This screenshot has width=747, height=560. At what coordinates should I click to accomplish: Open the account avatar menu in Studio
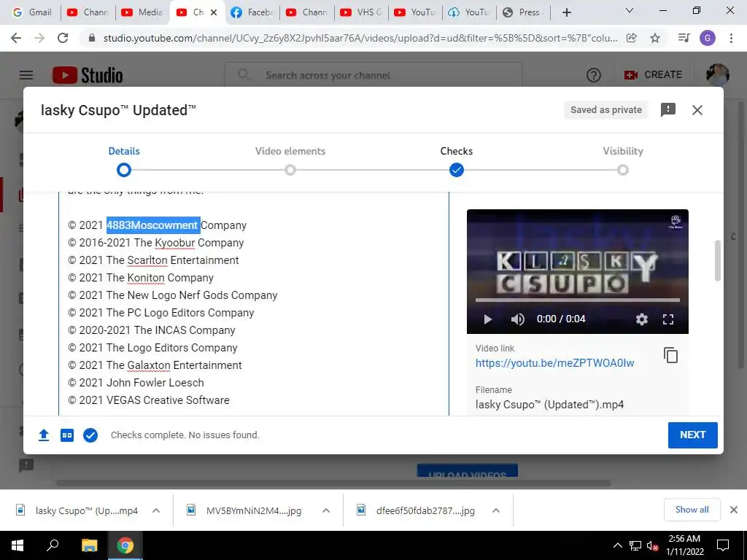[718, 75]
